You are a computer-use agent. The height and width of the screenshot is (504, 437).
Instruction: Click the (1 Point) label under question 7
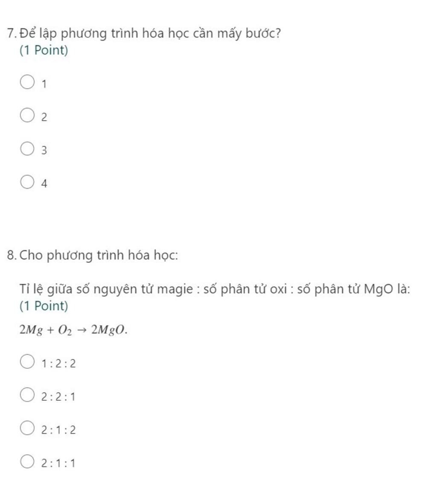(44, 50)
